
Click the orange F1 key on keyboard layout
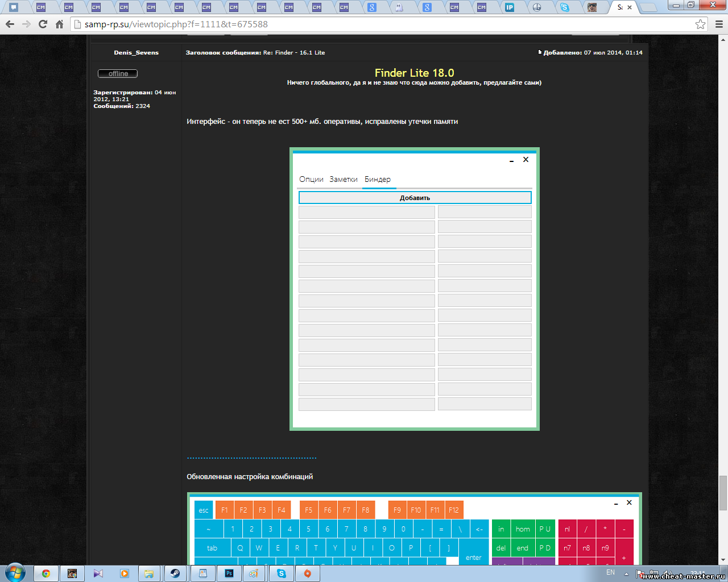click(224, 510)
